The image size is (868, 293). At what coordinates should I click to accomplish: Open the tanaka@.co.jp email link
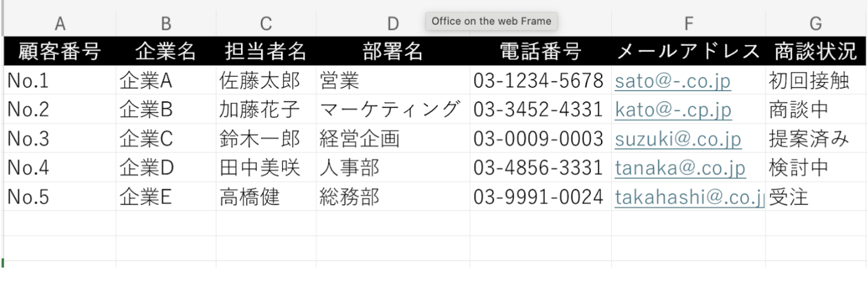[x=680, y=168]
